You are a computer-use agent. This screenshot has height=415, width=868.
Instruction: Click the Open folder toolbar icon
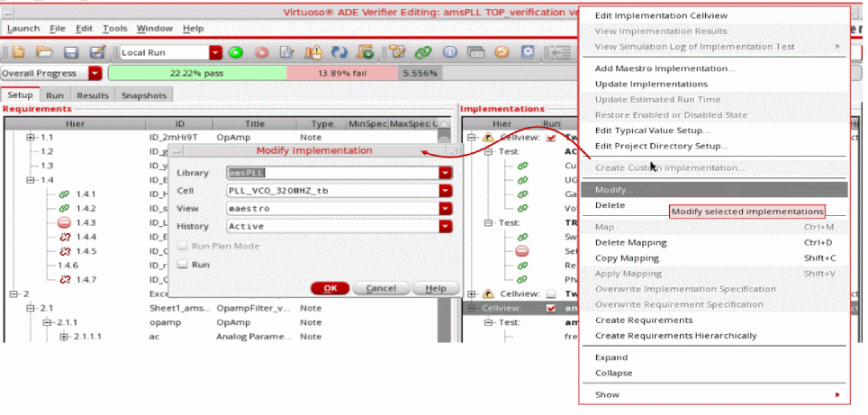tap(44, 52)
